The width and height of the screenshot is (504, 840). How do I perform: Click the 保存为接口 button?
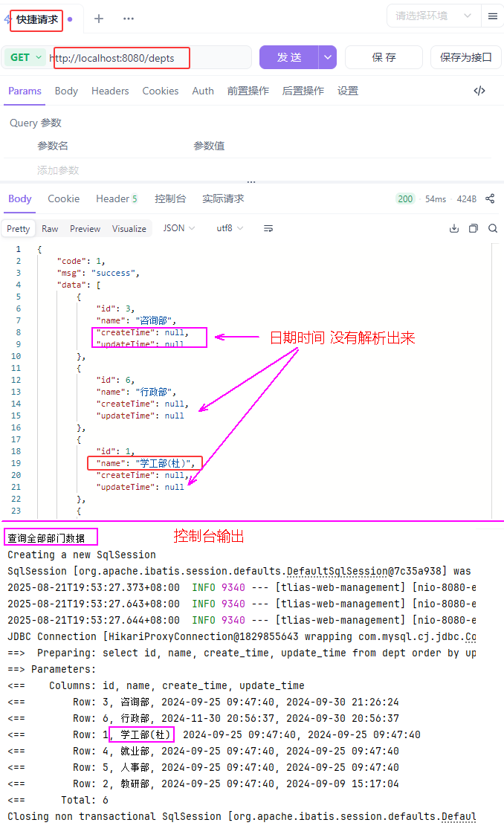tap(466, 57)
